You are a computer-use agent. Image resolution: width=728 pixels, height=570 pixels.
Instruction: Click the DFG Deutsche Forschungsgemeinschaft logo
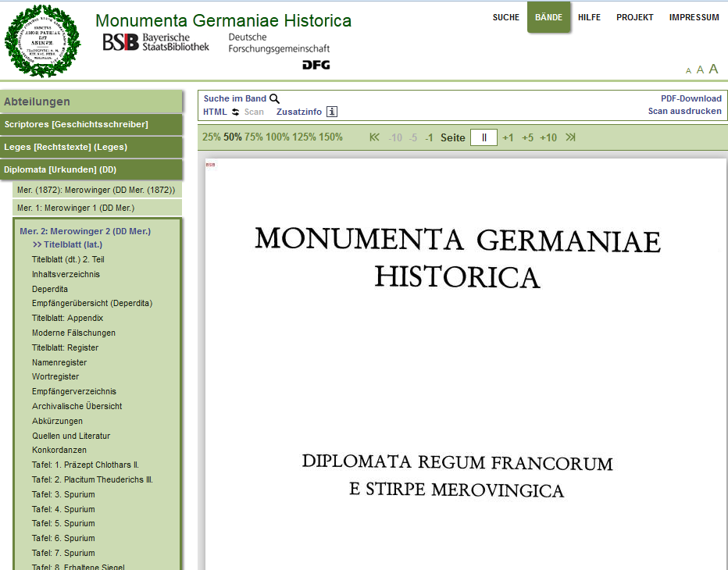point(279,51)
